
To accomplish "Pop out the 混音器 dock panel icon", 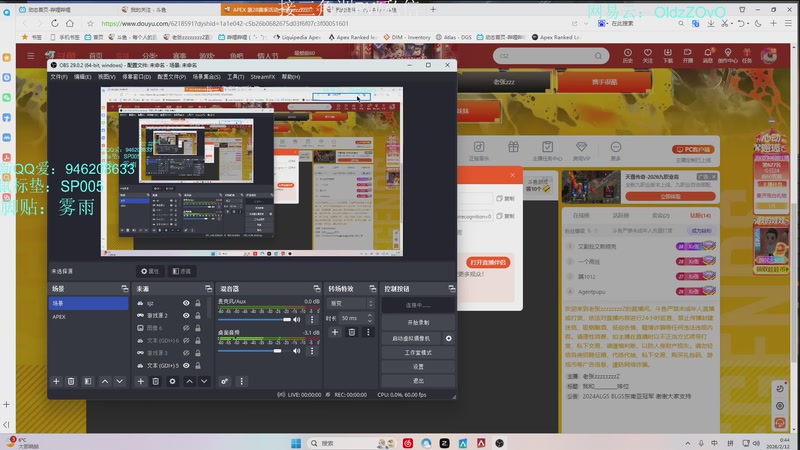I will tap(317, 289).
